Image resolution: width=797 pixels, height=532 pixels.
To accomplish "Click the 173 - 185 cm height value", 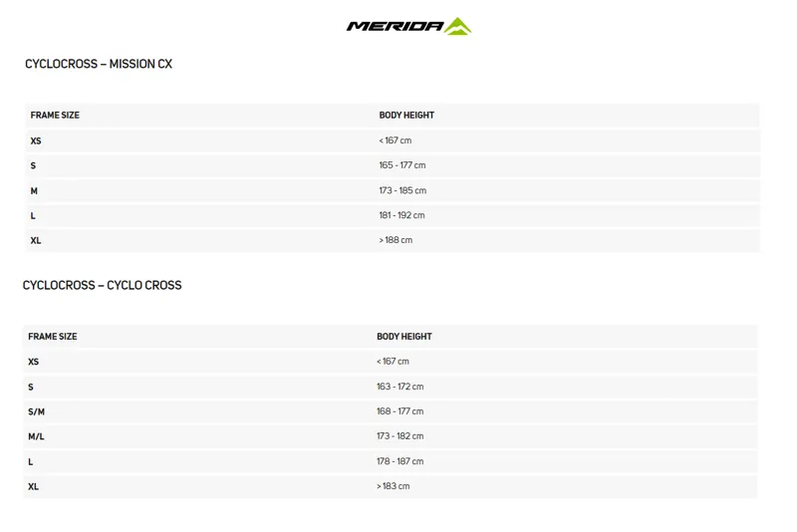I will point(402,190).
